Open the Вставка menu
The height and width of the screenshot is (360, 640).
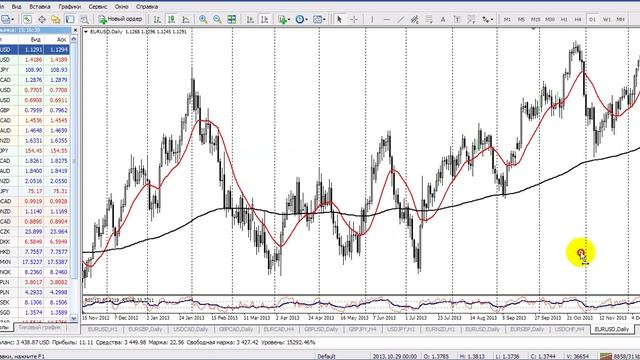point(40,7)
